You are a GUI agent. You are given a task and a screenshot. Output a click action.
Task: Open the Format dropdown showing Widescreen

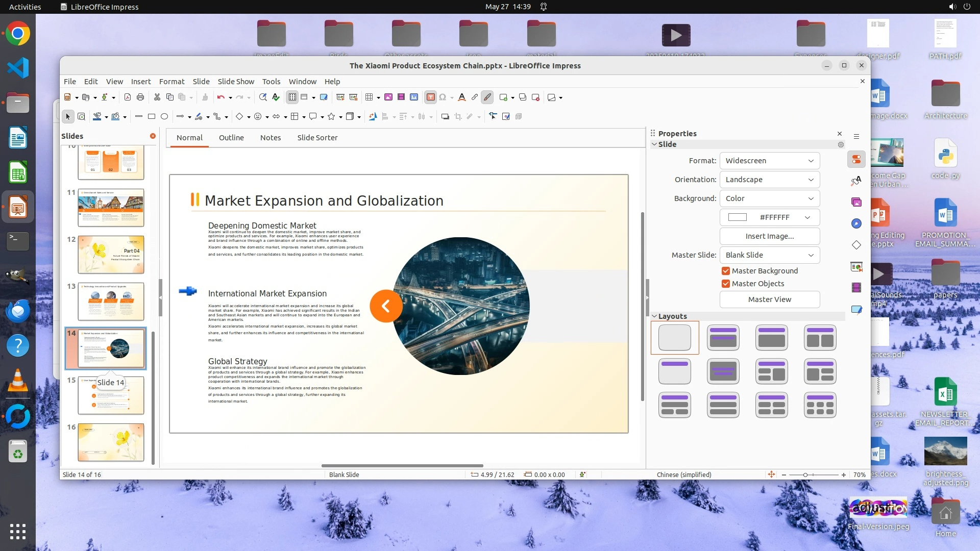769,161
